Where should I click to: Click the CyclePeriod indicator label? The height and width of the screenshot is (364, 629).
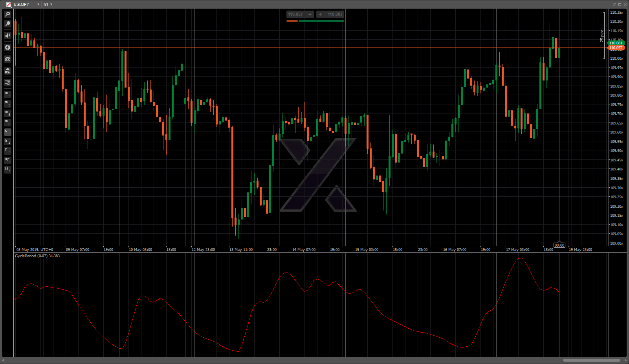pyautogui.click(x=37, y=256)
